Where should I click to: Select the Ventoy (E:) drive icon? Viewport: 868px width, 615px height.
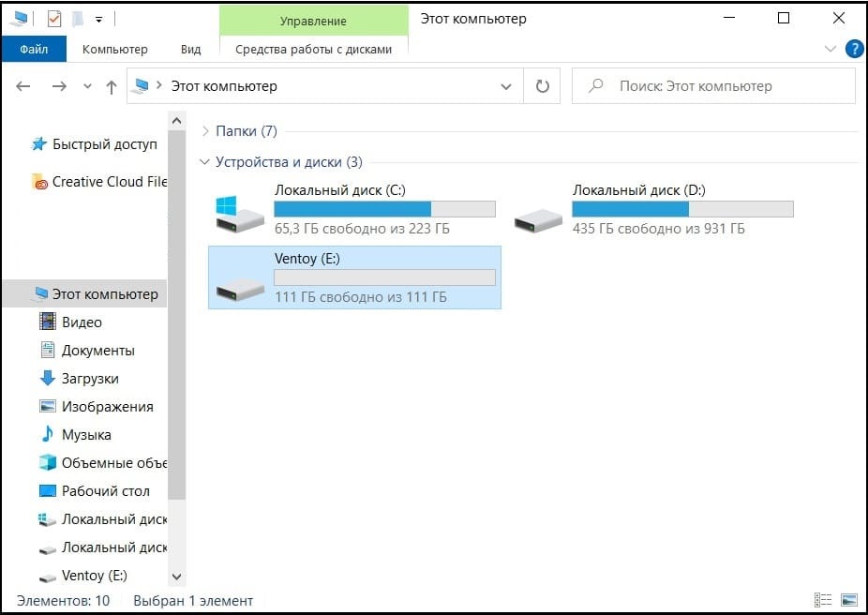click(240, 289)
